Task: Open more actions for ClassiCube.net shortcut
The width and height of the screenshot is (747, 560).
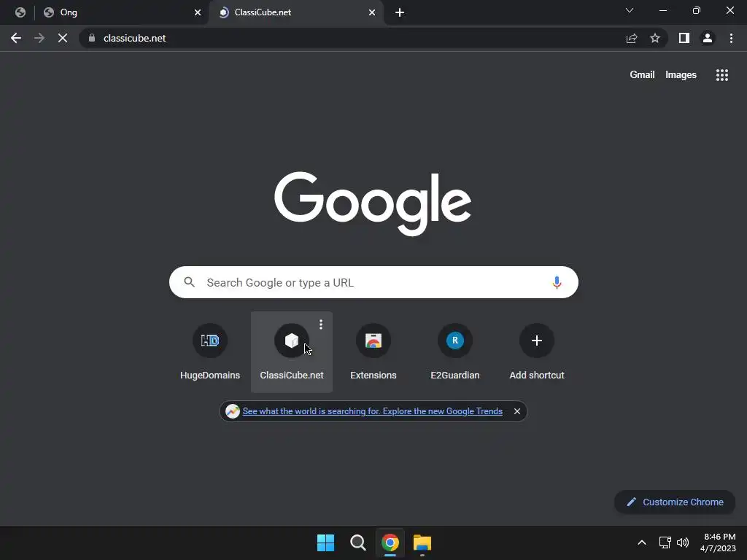Action: [321, 324]
